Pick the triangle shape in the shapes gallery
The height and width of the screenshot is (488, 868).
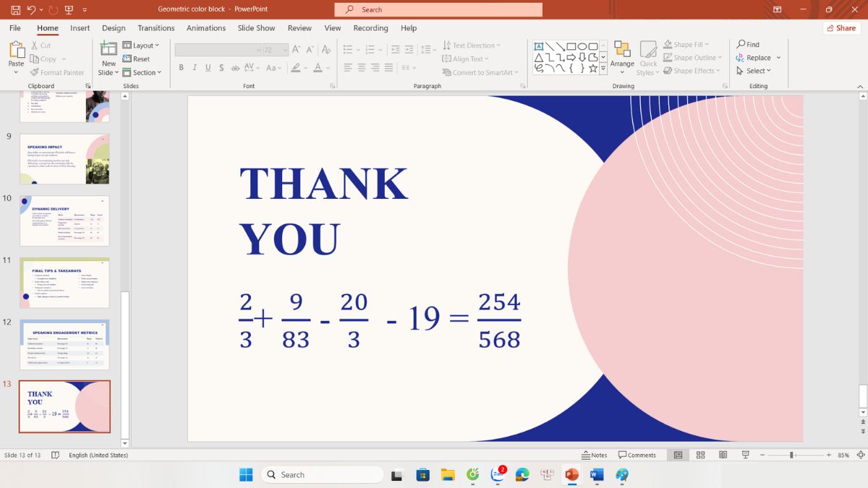539,57
